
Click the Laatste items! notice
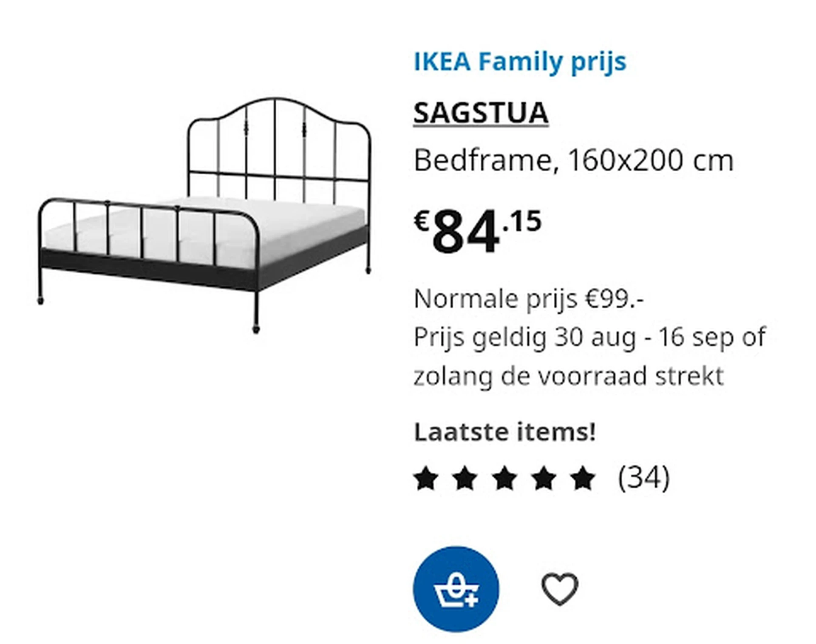pos(504,432)
